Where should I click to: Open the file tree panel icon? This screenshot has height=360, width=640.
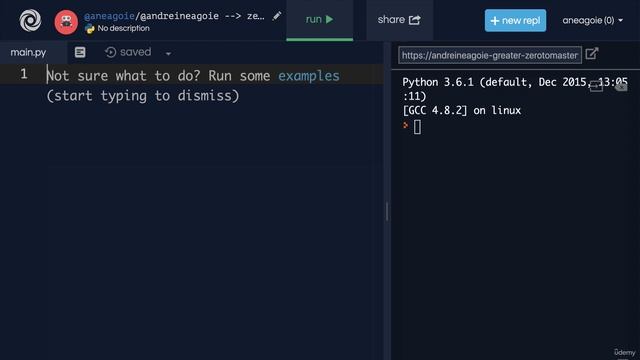pyautogui.click(x=80, y=52)
